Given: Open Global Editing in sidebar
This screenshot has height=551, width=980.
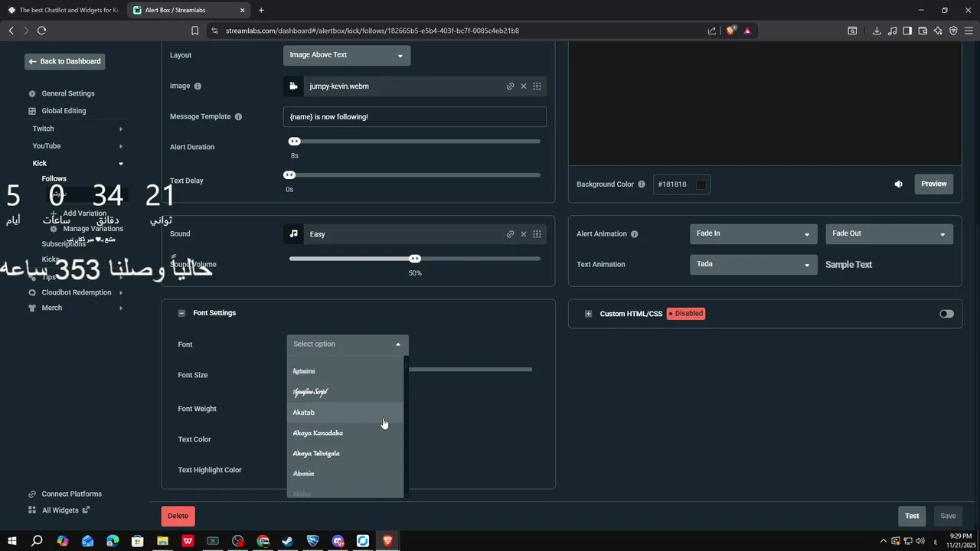Looking at the screenshot, I should [x=64, y=111].
